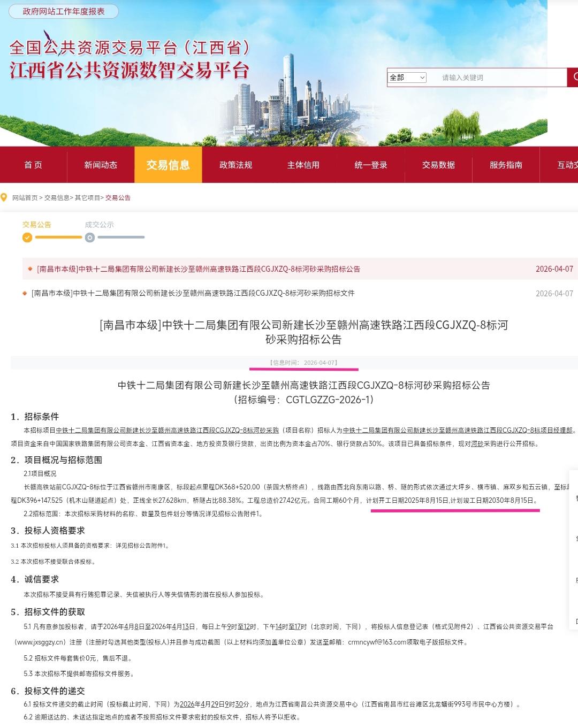
Task: Select the 成交公示 step circle
Action: tap(90, 237)
